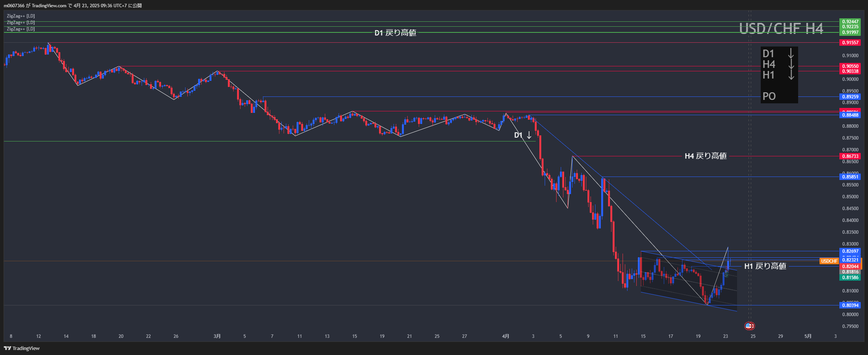868x355 pixels.
Task: Click the 4月 marker on time axis
Action: click(505, 336)
